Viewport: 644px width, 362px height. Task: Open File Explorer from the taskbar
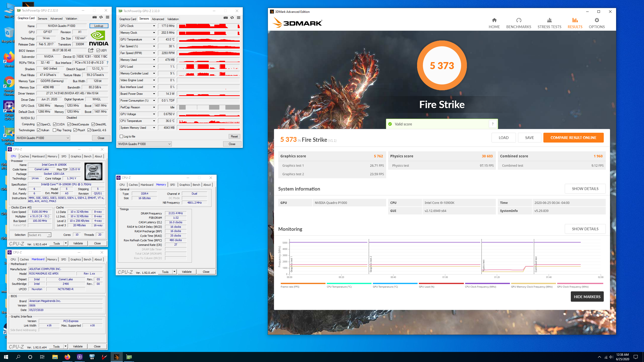(x=55, y=357)
